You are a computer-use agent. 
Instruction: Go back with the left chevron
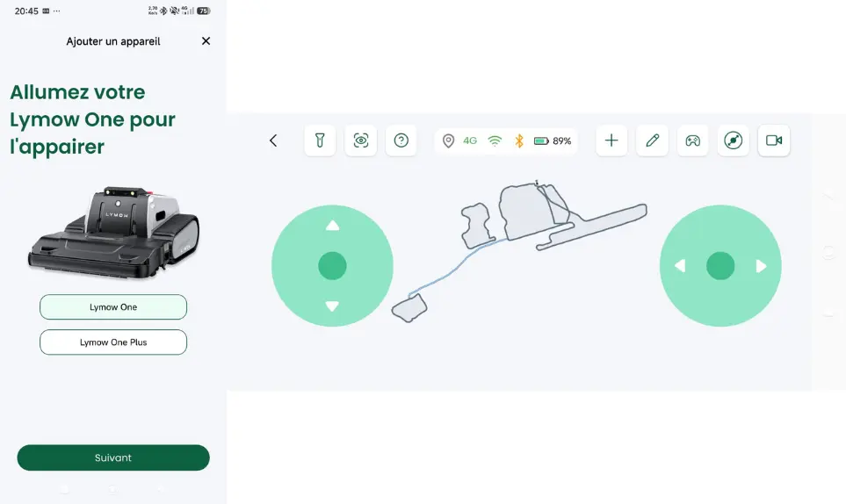pos(273,140)
